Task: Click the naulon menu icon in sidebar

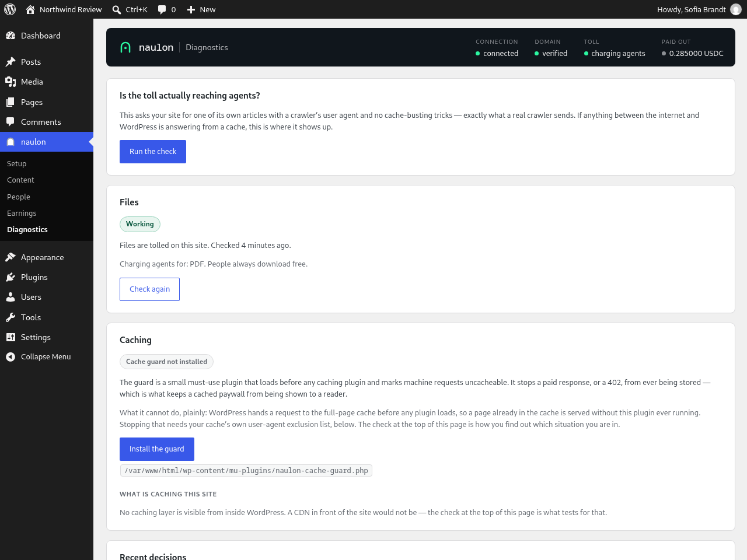Action: point(11,142)
